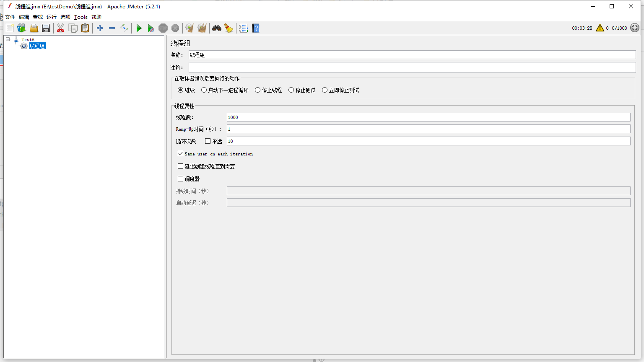
Task: Click the Ramp-Up时间 input field
Action: click(428, 129)
